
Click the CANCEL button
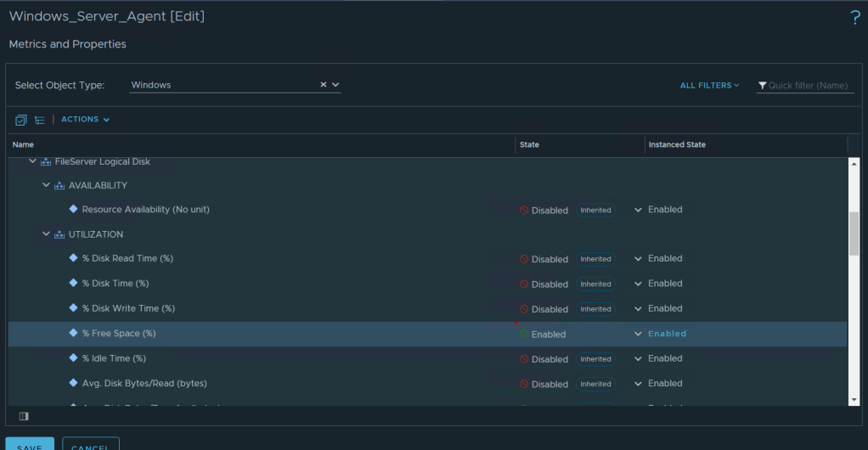click(x=89, y=445)
